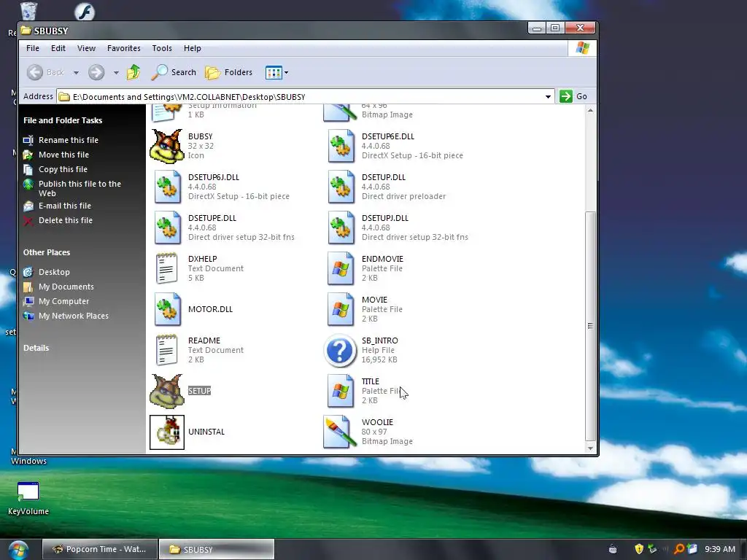
Task: Open the BUBSY cat icon file
Action: coord(166,146)
